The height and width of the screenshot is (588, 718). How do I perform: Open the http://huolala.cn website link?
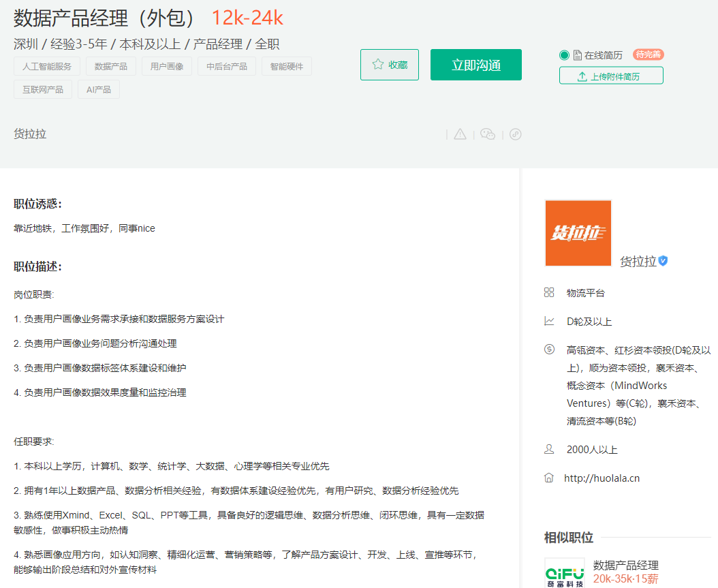(x=602, y=478)
